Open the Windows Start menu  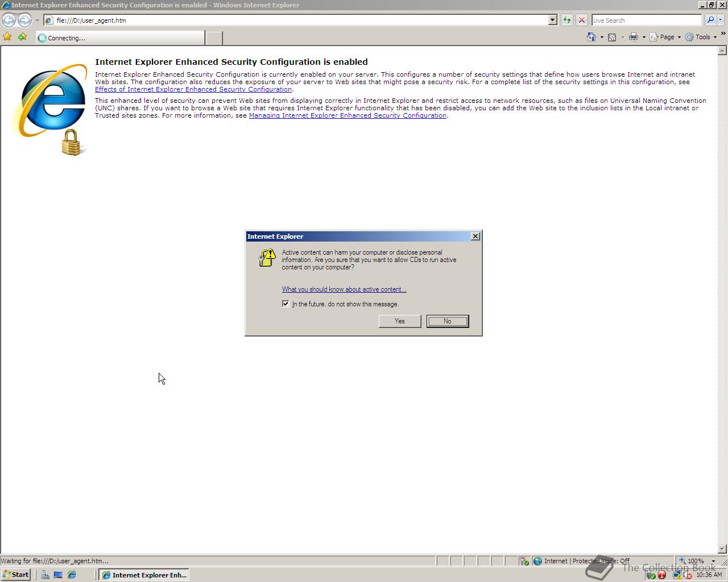[x=16, y=575]
